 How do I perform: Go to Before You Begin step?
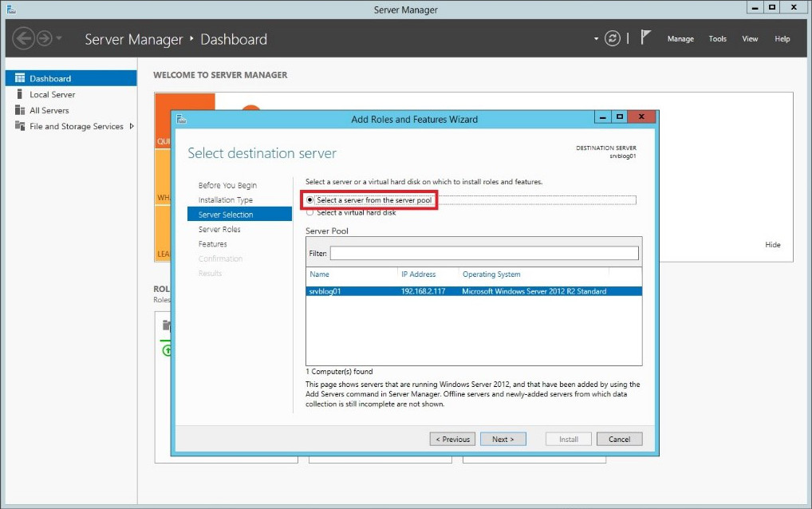tap(227, 185)
